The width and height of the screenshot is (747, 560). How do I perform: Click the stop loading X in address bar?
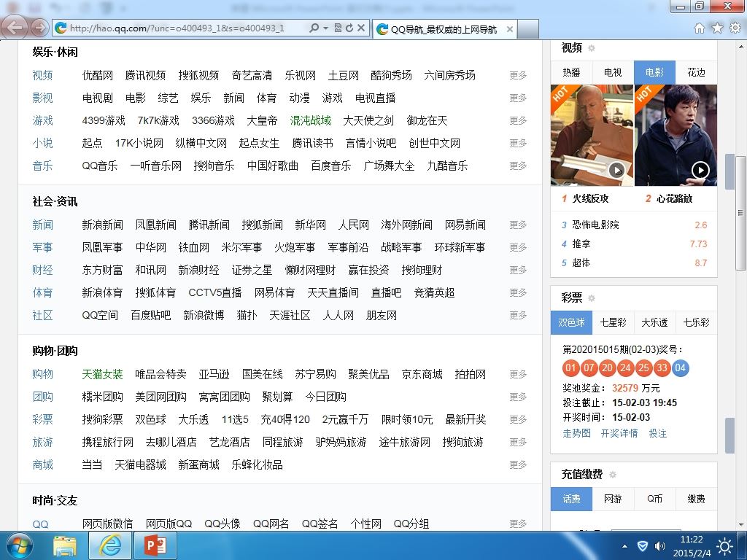[x=361, y=28]
